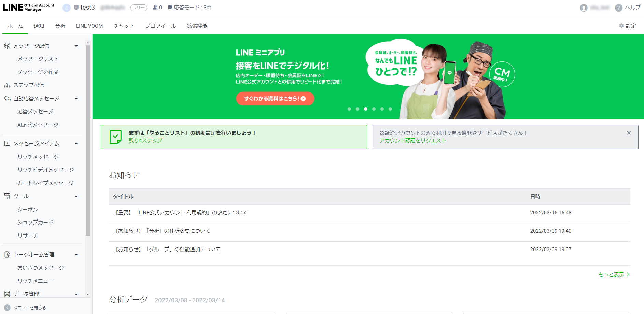The width and height of the screenshot is (644, 314).
Task: Collapse the メッセージ配信 section arrow
Action: [x=76, y=46]
